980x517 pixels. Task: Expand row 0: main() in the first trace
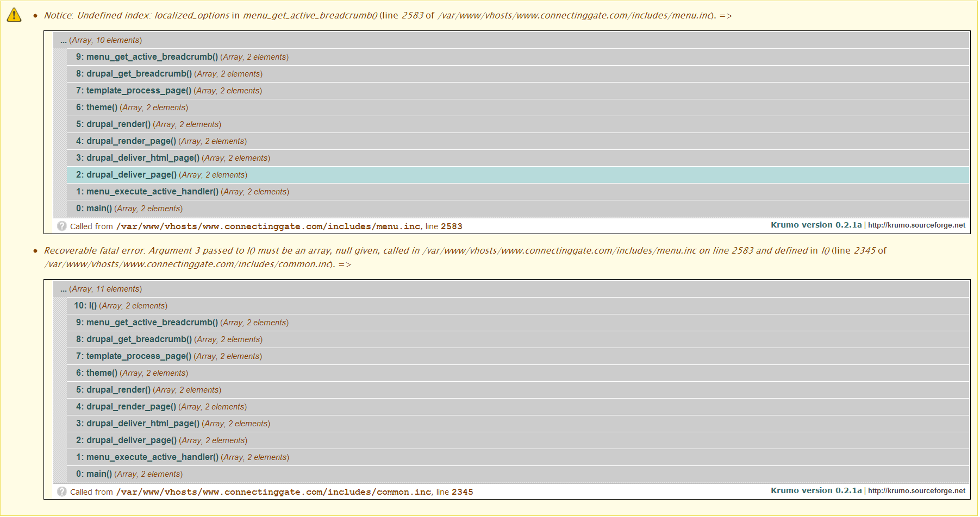pos(518,209)
